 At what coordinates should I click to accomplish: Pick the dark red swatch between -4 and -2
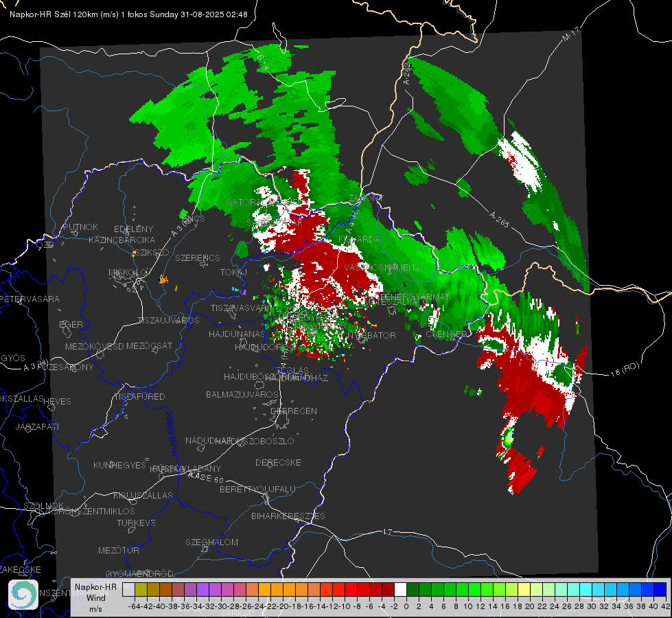pos(388,589)
